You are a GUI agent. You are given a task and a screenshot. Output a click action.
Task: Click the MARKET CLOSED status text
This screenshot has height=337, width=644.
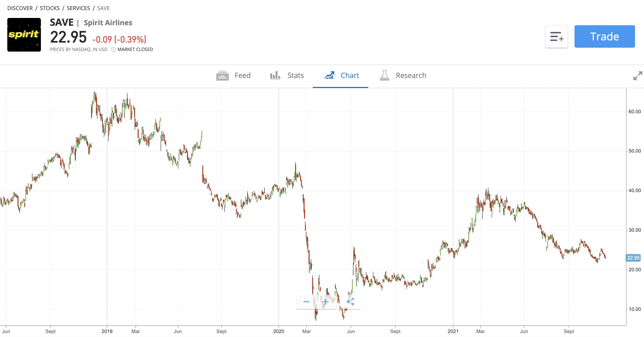[135, 49]
